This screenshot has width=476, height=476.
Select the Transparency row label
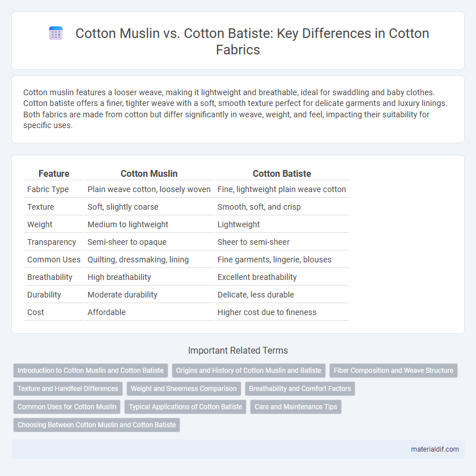click(52, 242)
